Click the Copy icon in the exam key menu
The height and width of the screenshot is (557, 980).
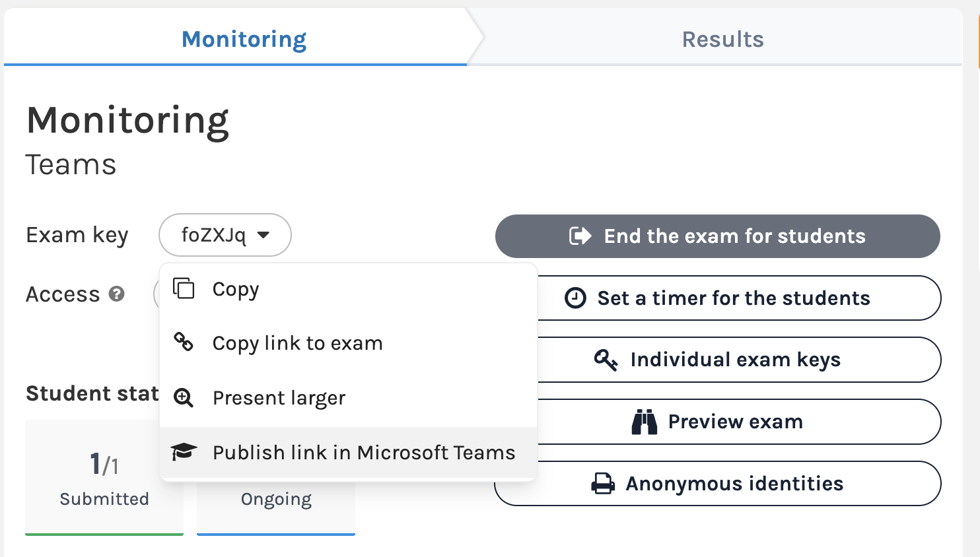coord(183,288)
